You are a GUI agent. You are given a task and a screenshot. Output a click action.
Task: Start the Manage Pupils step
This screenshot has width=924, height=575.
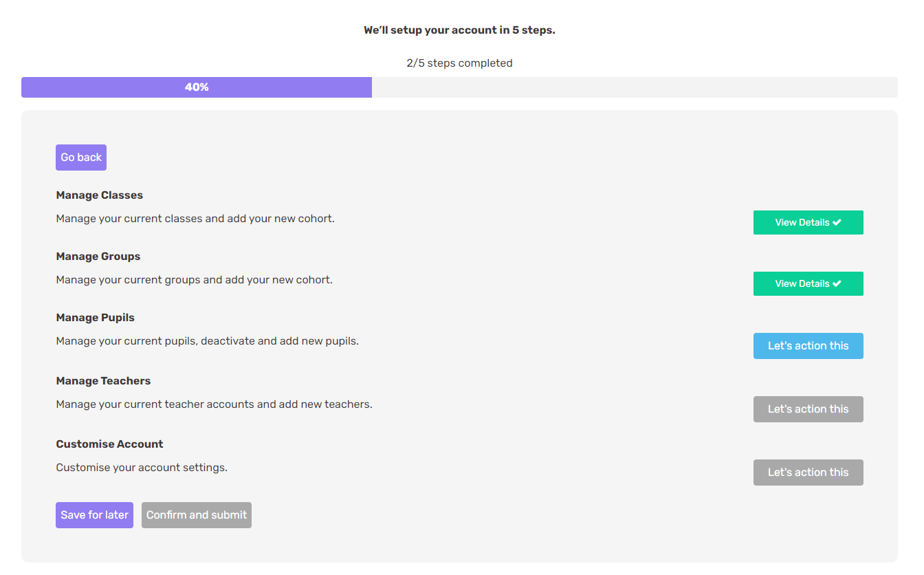coord(808,346)
